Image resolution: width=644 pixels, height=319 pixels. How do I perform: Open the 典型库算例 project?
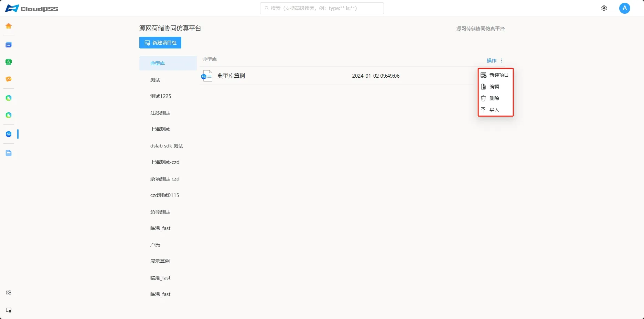coord(231,76)
